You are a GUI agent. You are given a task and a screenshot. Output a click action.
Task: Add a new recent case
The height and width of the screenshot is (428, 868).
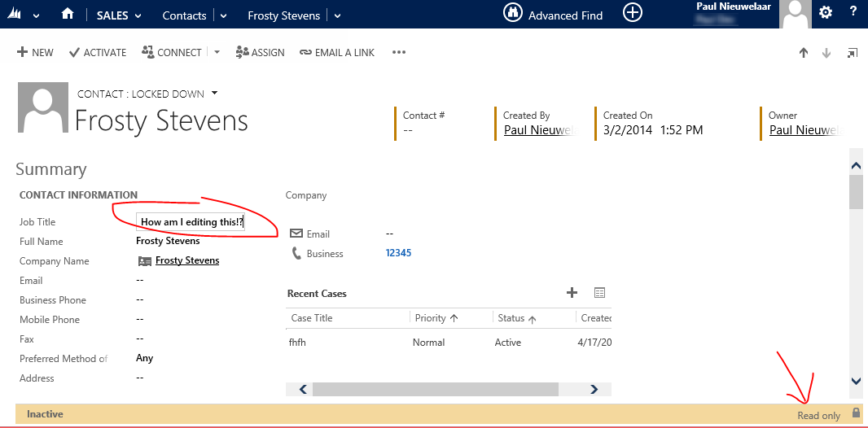(572, 293)
